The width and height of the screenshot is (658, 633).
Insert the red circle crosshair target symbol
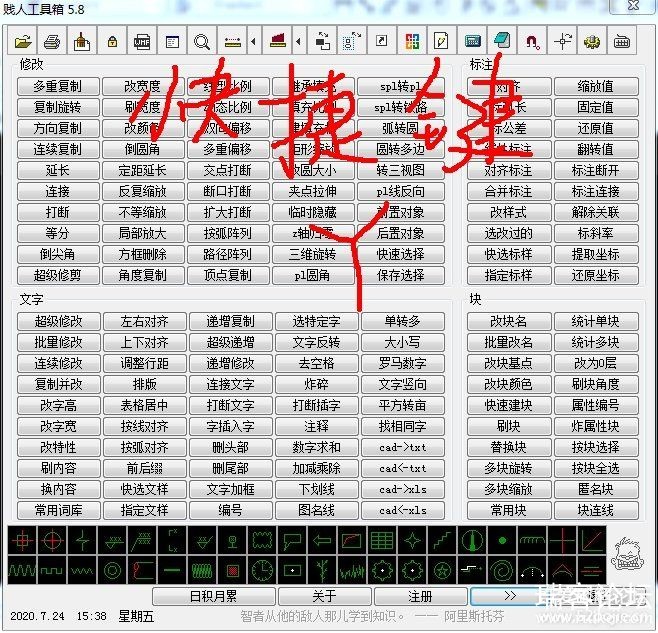tap(52, 540)
